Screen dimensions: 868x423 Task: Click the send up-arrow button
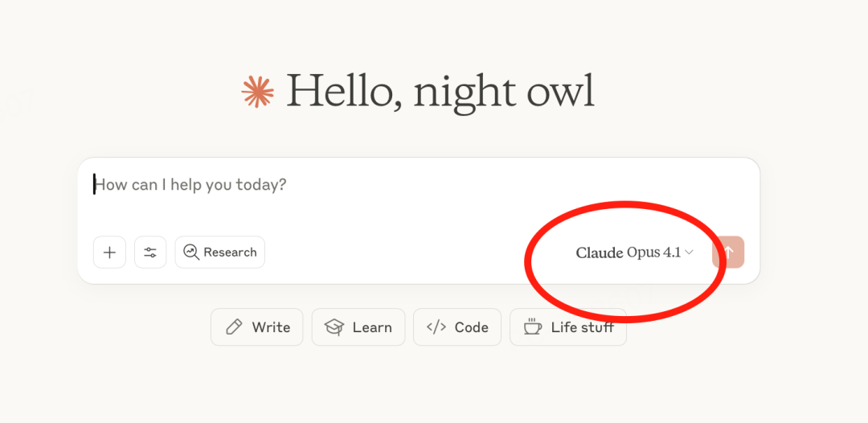click(x=728, y=253)
